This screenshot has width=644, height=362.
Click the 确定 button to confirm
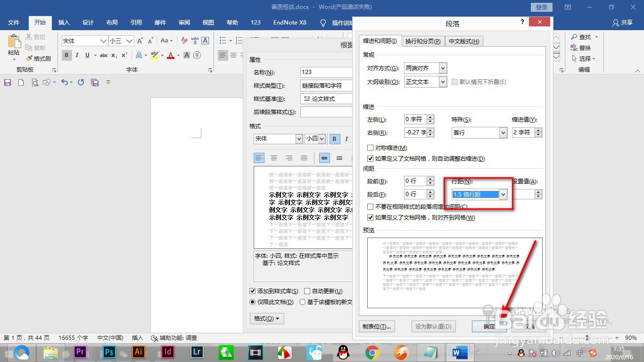click(x=489, y=326)
